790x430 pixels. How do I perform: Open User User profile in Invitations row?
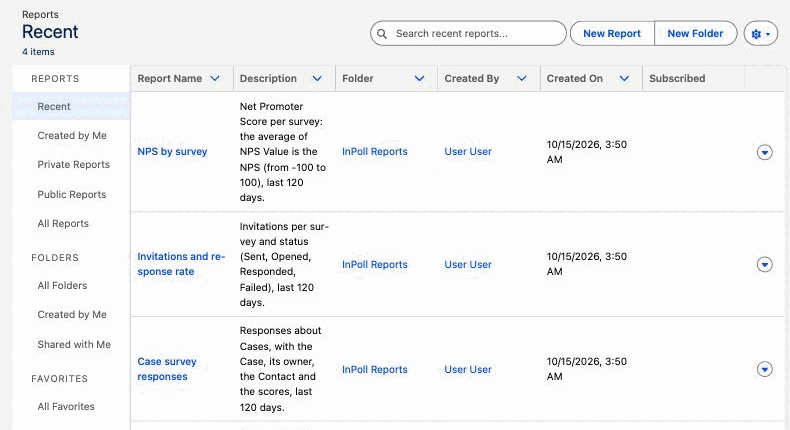point(468,265)
